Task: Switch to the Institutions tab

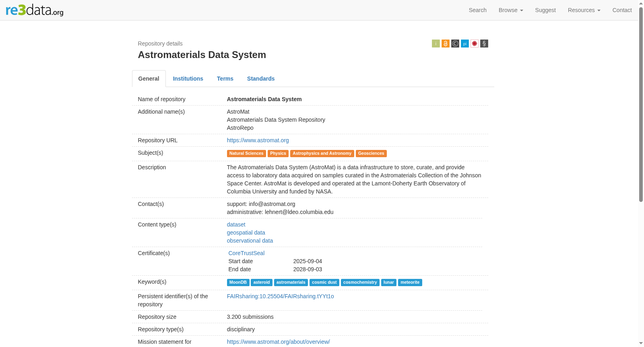Action: [188, 79]
